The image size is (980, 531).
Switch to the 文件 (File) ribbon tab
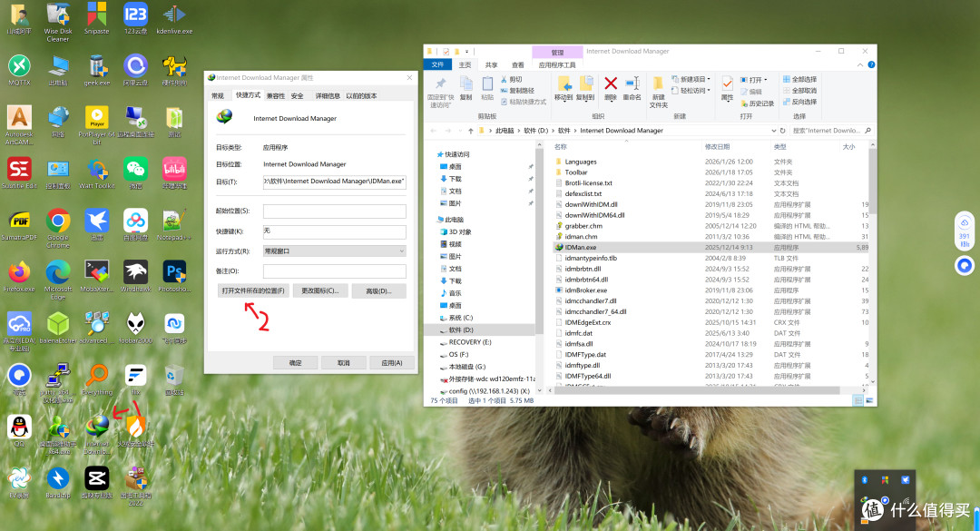pyautogui.click(x=437, y=64)
